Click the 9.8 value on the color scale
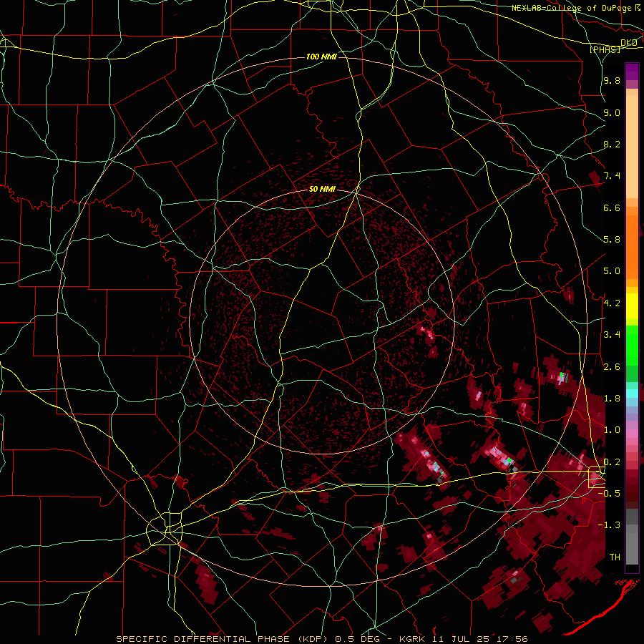This screenshot has height=644, width=644. 612,81
